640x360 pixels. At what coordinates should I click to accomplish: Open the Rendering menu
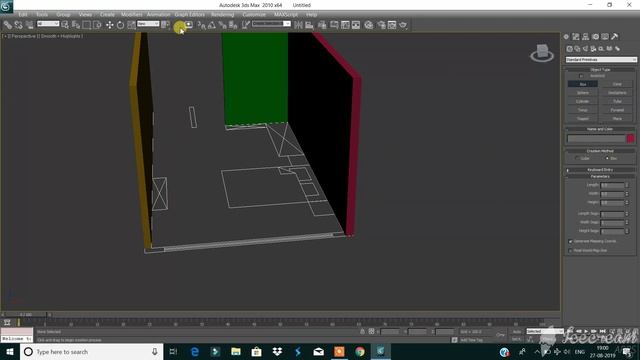click(222, 14)
